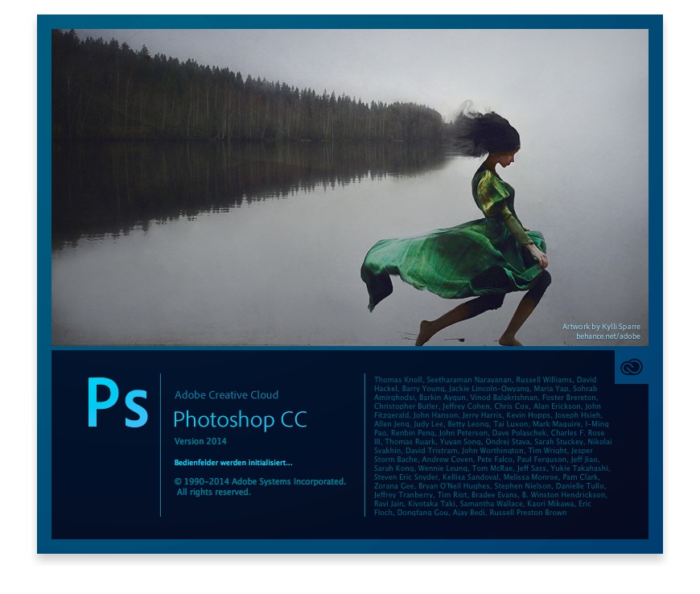Click the credits line starting 'Sarah Kong'
700x594 pixels.
tap(492, 468)
